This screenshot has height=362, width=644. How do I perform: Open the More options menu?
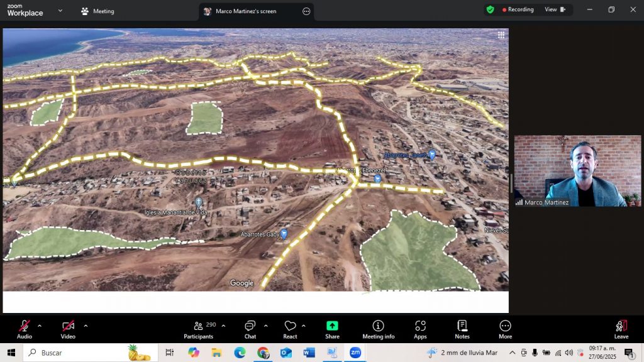505,329
